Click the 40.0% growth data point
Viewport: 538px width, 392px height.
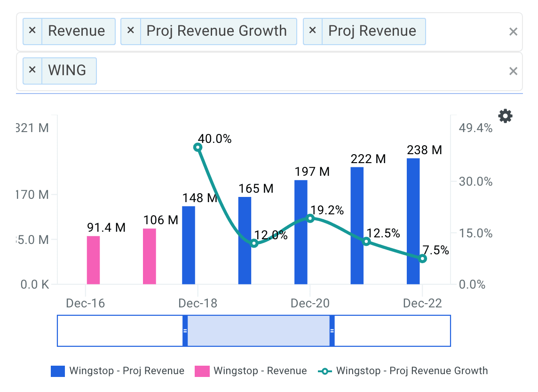198,148
